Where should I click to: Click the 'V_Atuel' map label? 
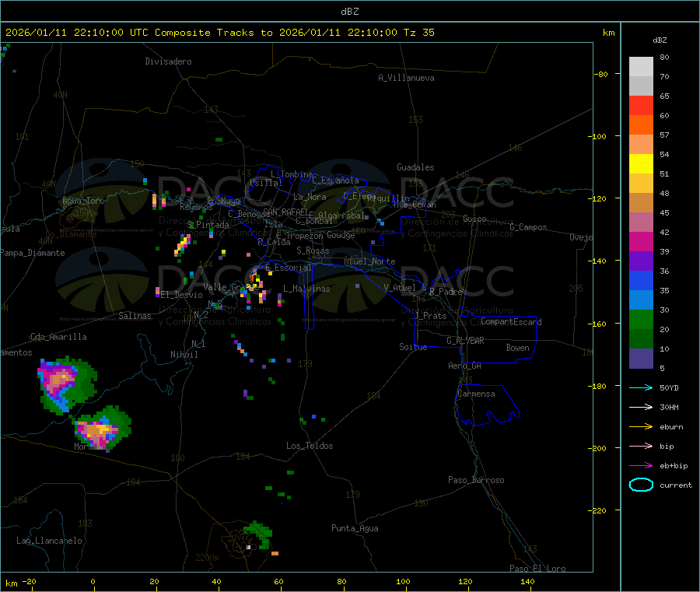pyautogui.click(x=400, y=288)
